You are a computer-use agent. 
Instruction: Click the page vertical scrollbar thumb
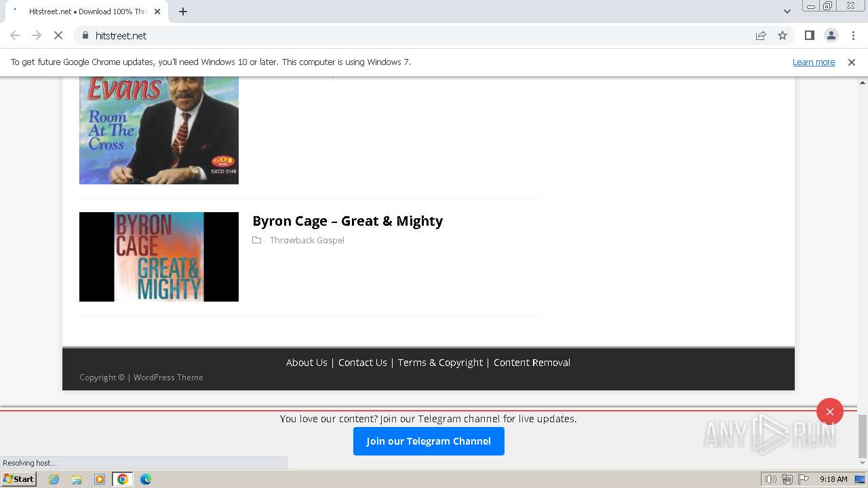click(x=863, y=436)
